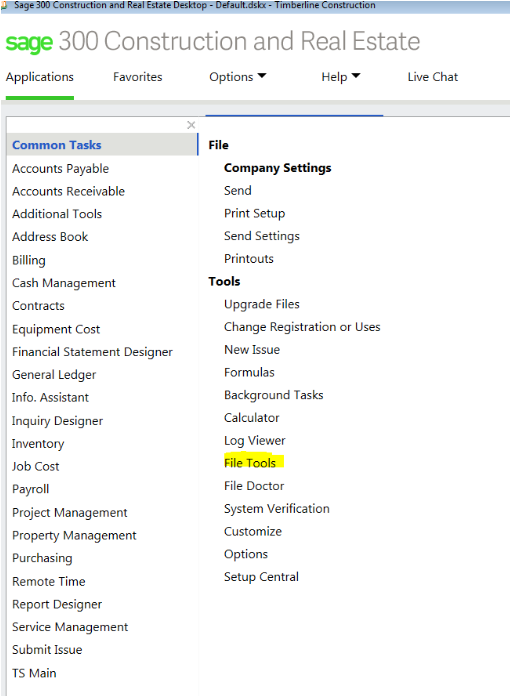Select Billing in the application list
The width and height of the screenshot is (510, 698).
click(28, 260)
